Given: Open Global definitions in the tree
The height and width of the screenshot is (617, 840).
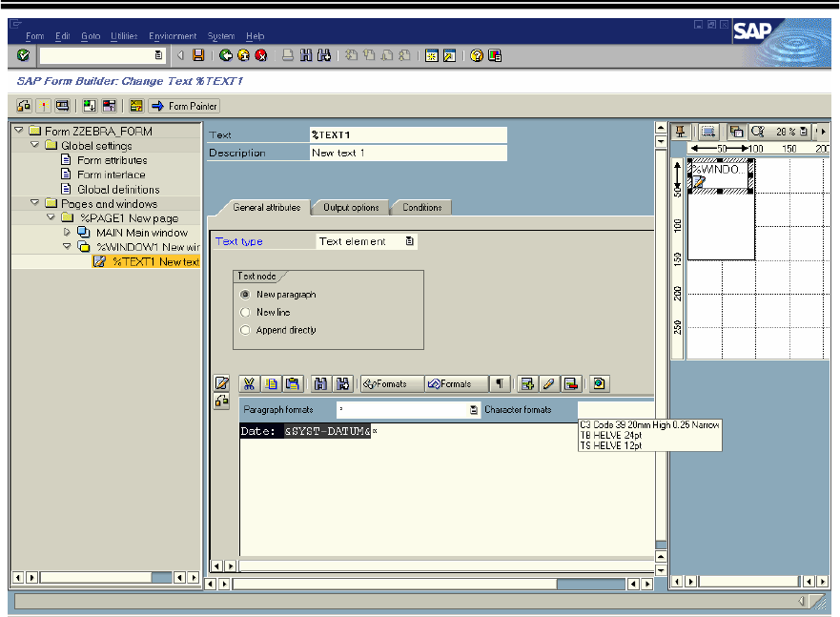Looking at the screenshot, I should coord(118,190).
